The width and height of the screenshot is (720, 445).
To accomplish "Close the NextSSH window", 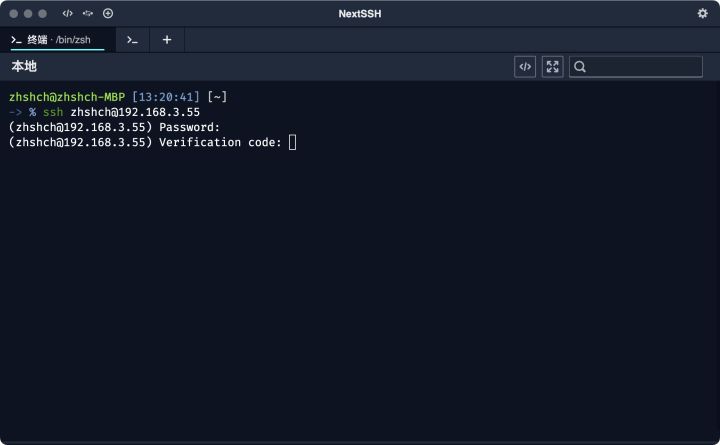I will (14, 13).
